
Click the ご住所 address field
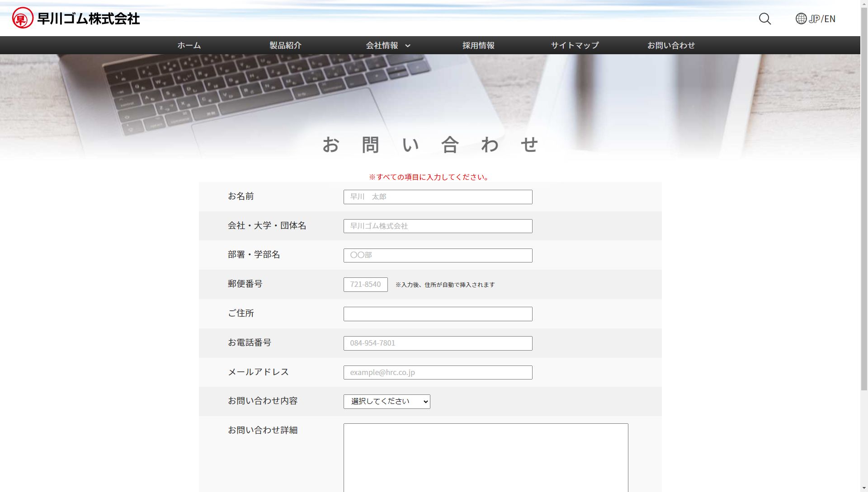[x=438, y=314]
